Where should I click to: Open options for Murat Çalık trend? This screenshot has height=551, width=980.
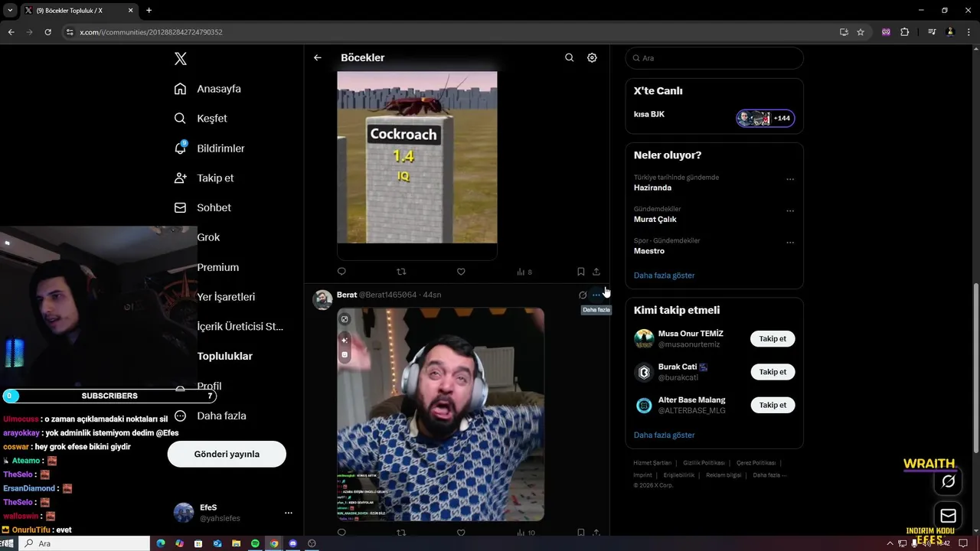tap(790, 211)
